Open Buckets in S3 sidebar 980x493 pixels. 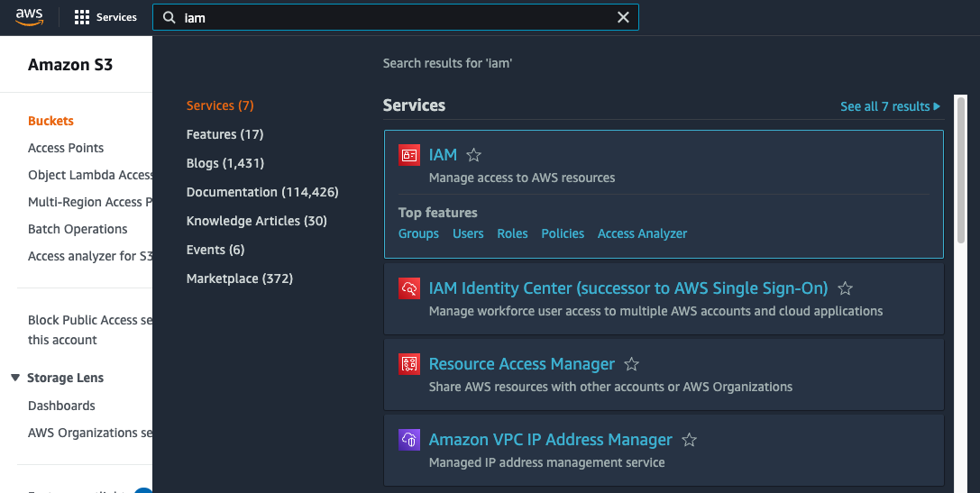(x=50, y=121)
